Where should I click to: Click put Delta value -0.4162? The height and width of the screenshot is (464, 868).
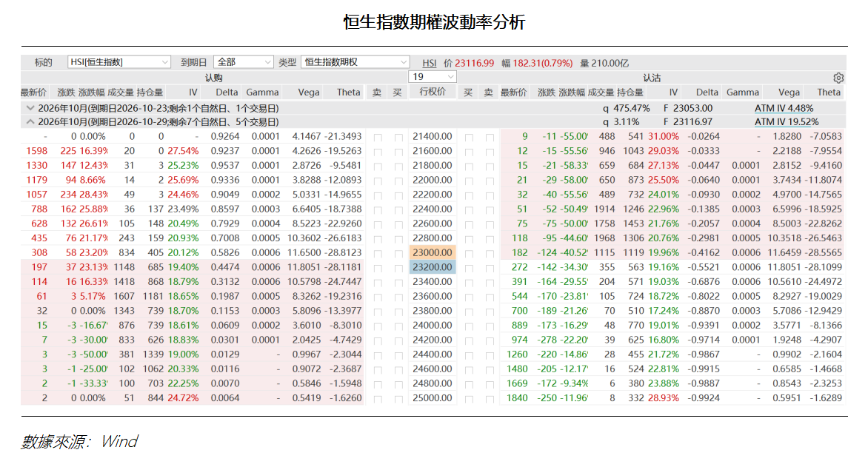704,253
